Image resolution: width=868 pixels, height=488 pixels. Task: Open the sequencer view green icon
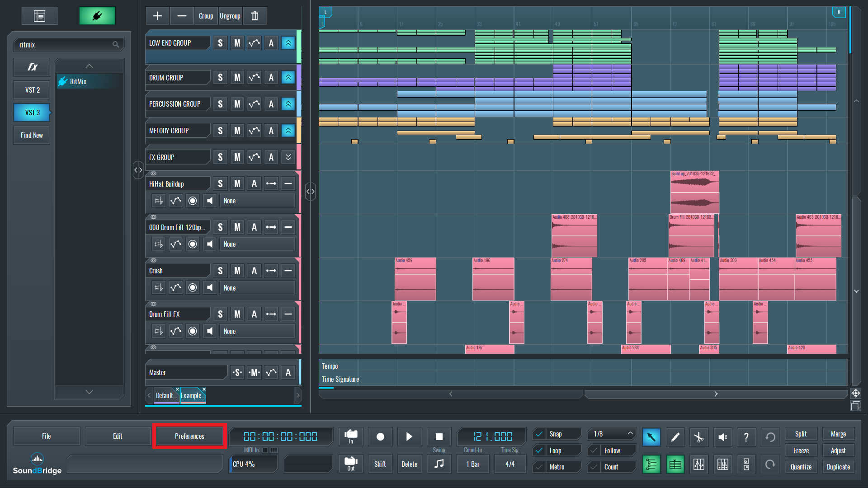coord(675,465)
